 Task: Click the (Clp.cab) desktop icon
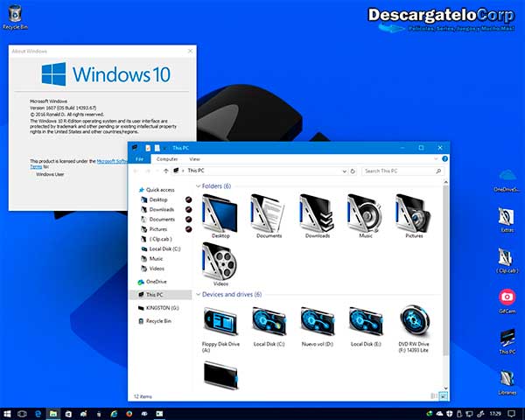505,257
